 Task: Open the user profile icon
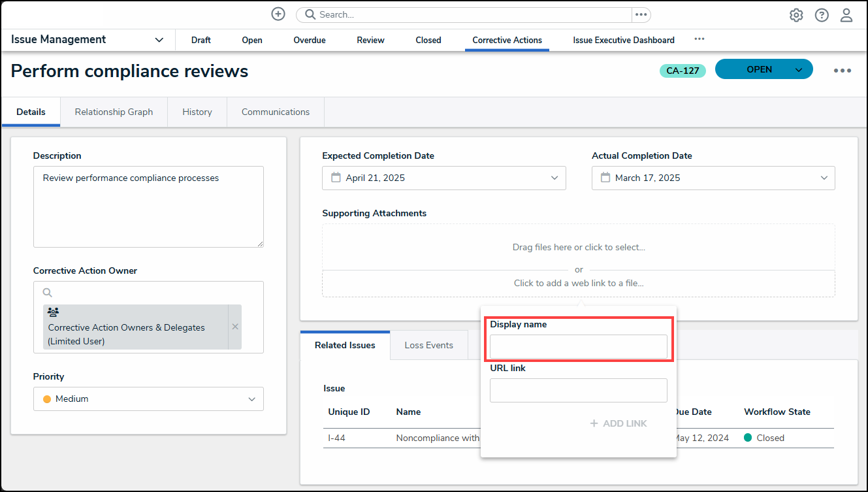[846, 15]
